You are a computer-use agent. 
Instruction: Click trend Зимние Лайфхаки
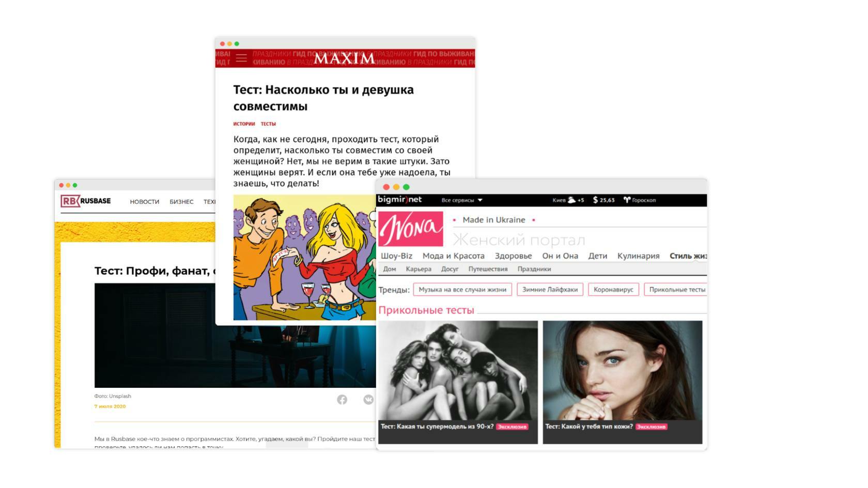click(x=550, y=290)
